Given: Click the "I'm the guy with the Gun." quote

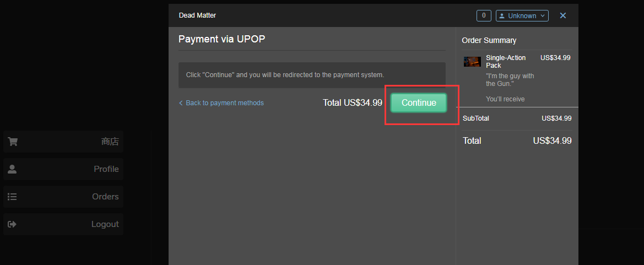Looking at the screenshot, I should coord(510,80).
